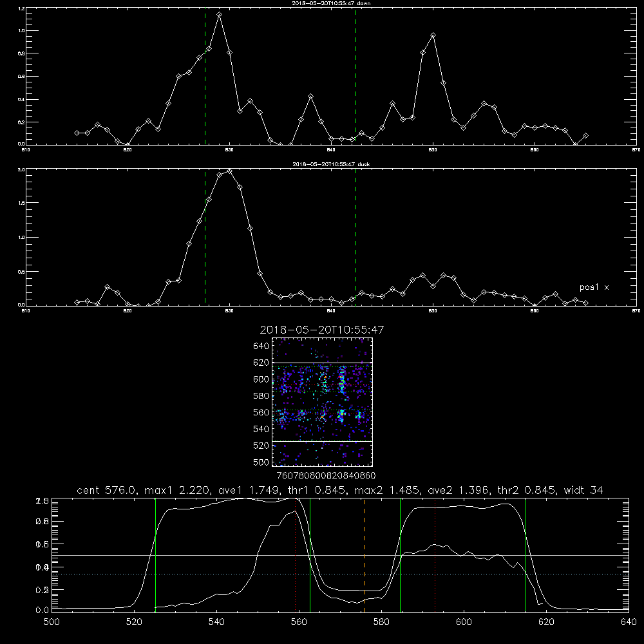Click the "540" label on bottom plot x-axis

[x=216, y=622]
